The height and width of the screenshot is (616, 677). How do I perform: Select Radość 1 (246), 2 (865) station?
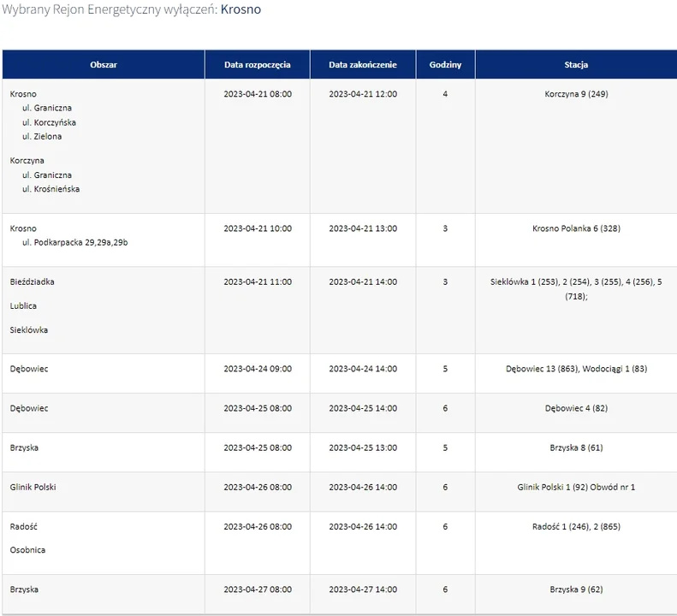coord(576,527)
